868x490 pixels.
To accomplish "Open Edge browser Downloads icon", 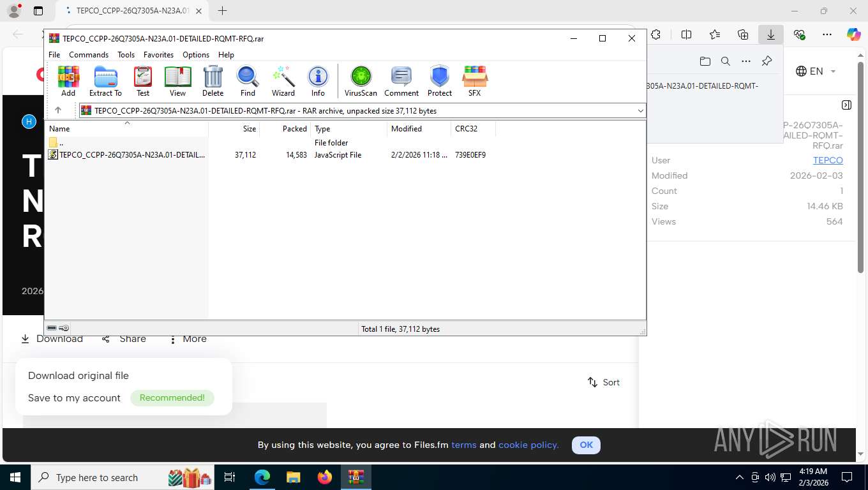I will click(771, 34).
